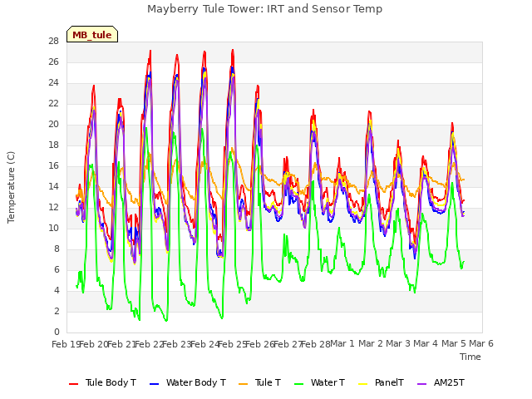
Task: Click the purple AM25T legend marker
Action: click(421, 384)
